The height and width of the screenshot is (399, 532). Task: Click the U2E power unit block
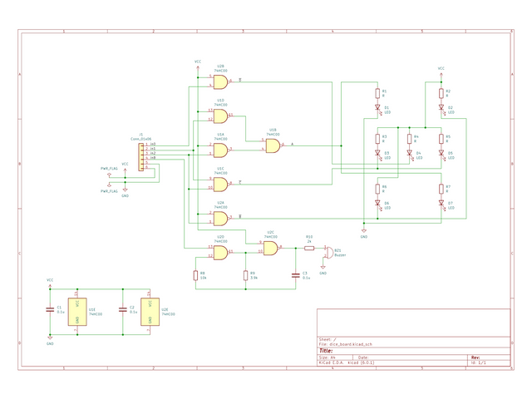pos(150,310)
